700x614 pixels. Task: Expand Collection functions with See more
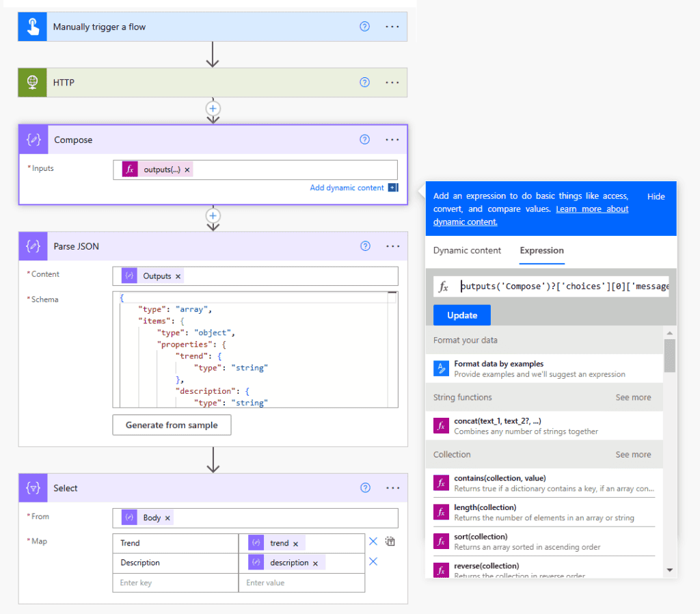click(x=632, y=455)
